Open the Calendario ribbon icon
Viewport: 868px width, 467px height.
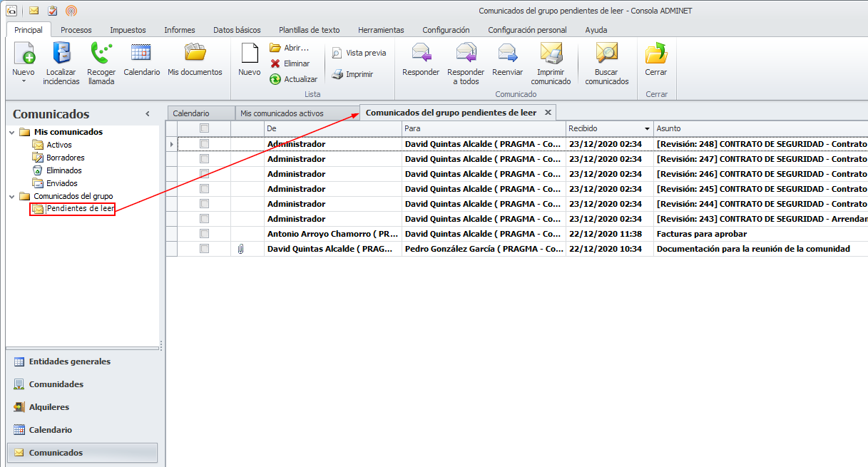coord(141,59)
